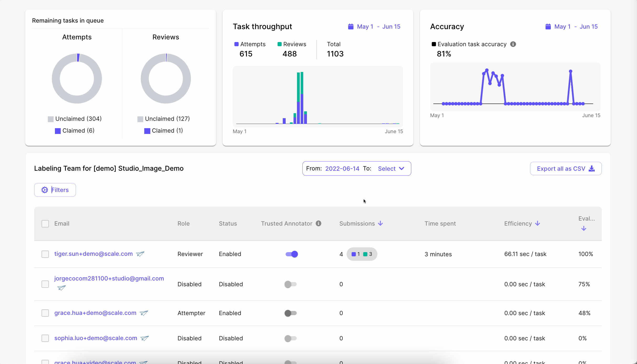Click the calendar icon in the Task throughput card

tap(351, 27)
